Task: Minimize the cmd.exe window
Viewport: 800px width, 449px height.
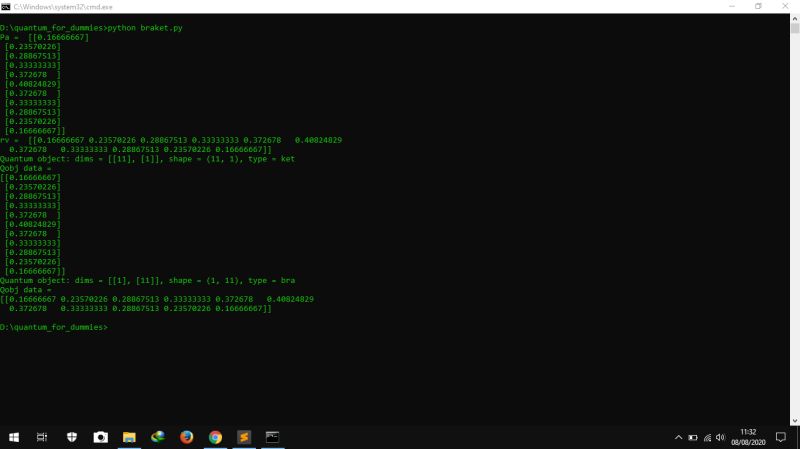Action: [x=732, y=7]
